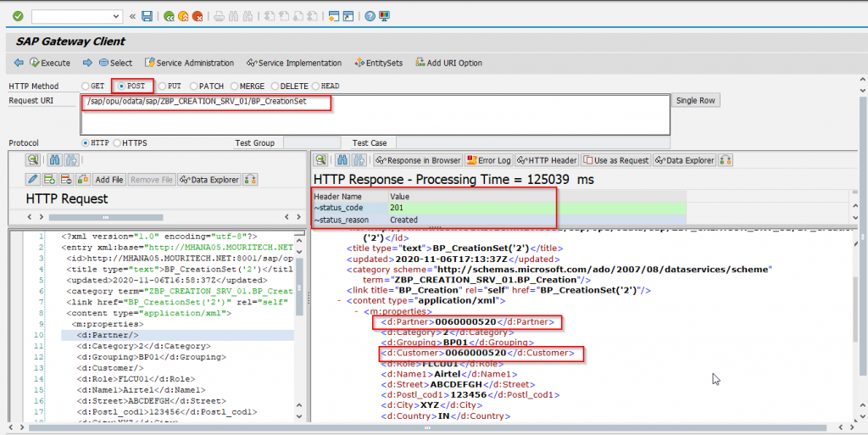Click the Print icon in system toolbar

[220, 17]
